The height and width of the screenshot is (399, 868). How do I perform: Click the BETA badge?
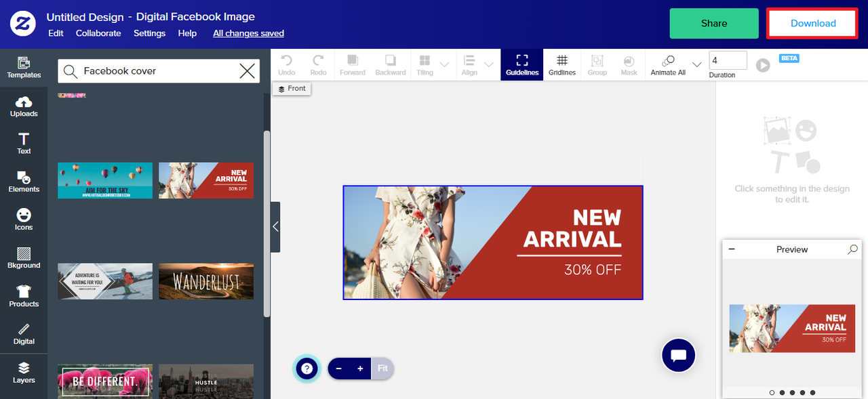(789, 58)
